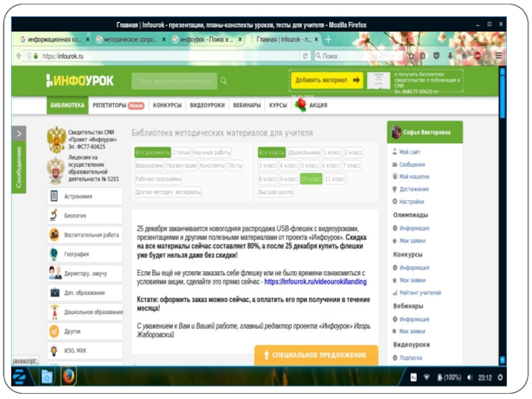This screenshot has width=532, height=399.
Task: Select the Дошкольники grade filter
Action: (x=304, y=153)
